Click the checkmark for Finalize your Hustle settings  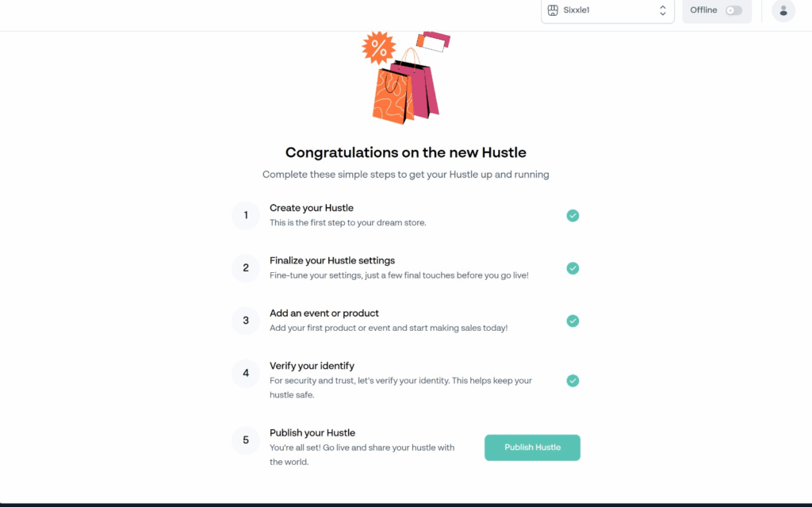click(x=573, y=268)
